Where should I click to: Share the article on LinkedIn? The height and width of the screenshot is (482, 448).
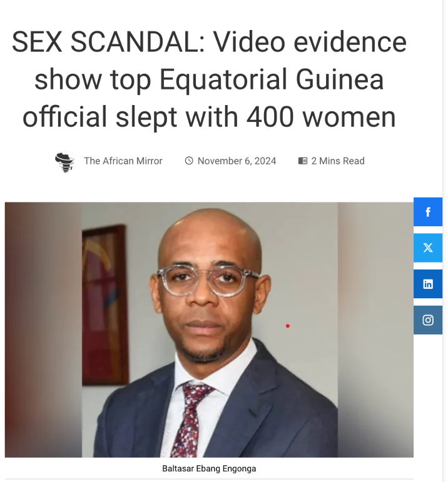[428, 284]
